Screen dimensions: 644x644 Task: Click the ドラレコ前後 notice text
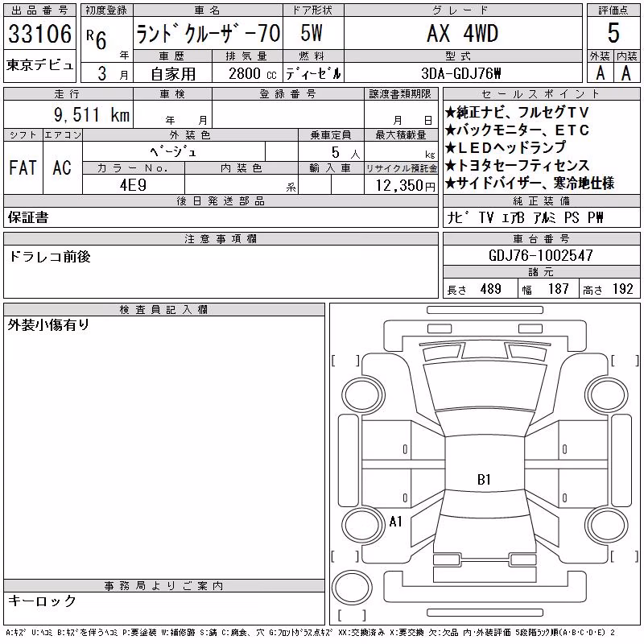[x=50, y=257]
